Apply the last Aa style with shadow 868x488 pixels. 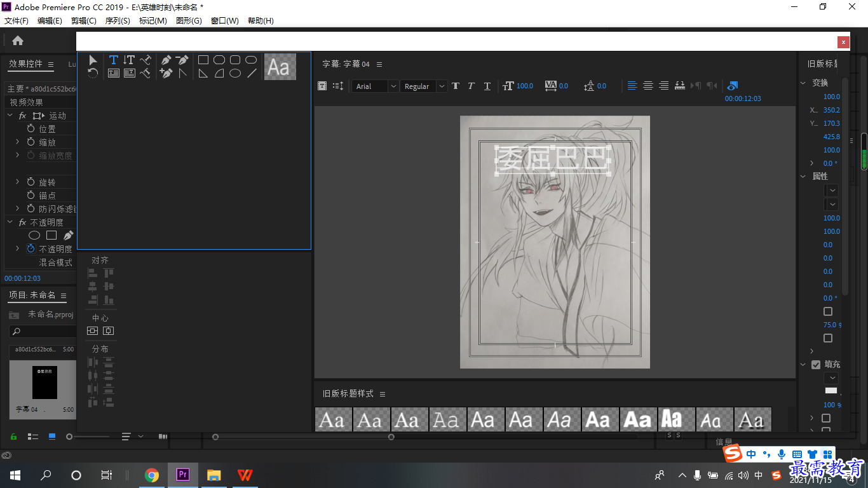click(752, 419)
